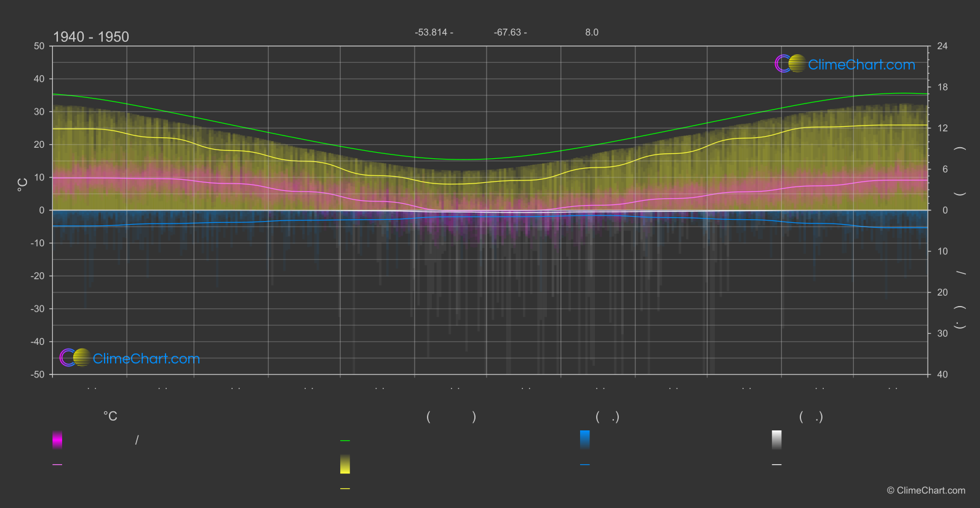Toggle the blue line legend marker
Screen dimensions: 980x508
[x=585, y=465]
